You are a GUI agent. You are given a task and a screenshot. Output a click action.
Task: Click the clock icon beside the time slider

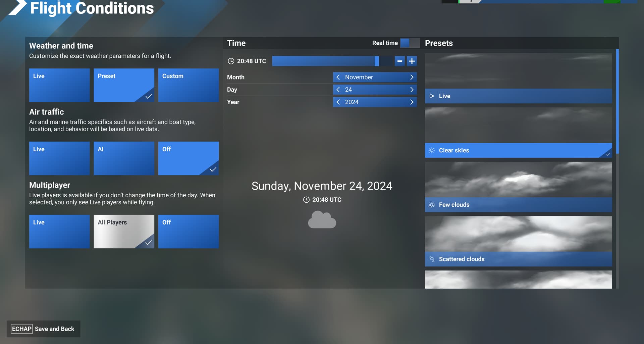231,61
